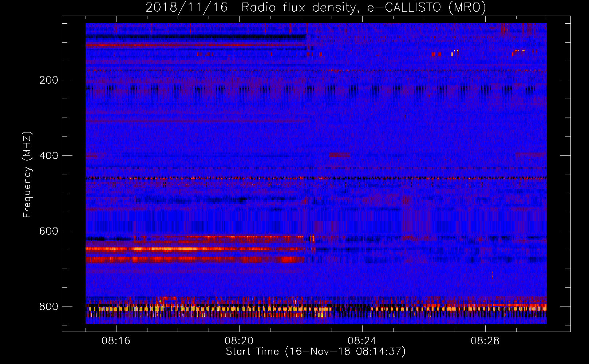Click the 'Start Time (16-Nov-18 08:14:37)' axis label
Image resolution: width=589 pixels, height=364 pixels.
(316, 352)
